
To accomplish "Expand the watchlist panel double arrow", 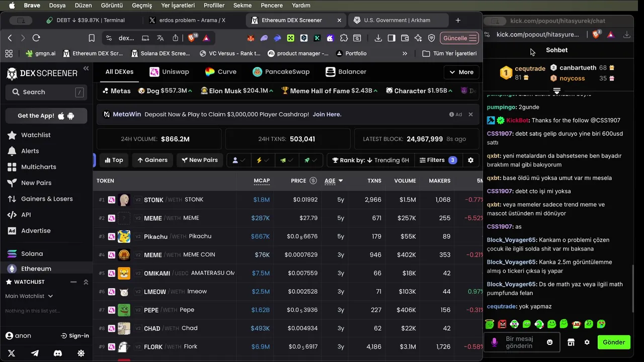I will tap(86, 282).
